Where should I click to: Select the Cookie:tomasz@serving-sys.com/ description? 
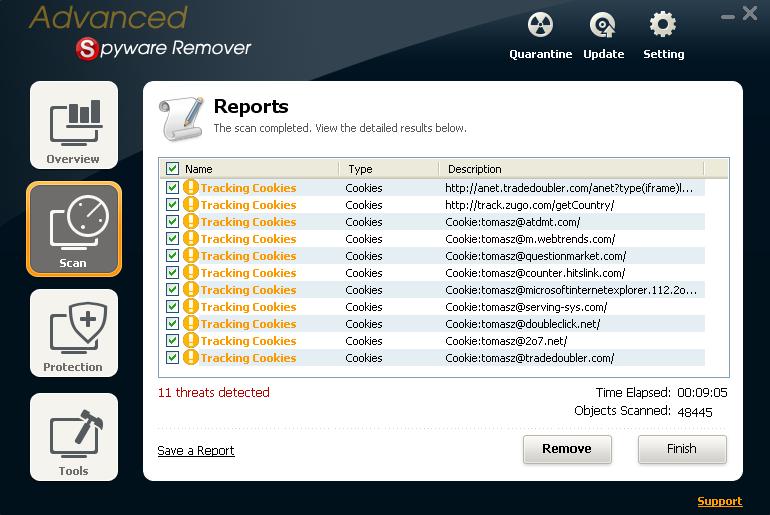click(x=526, y=307)
